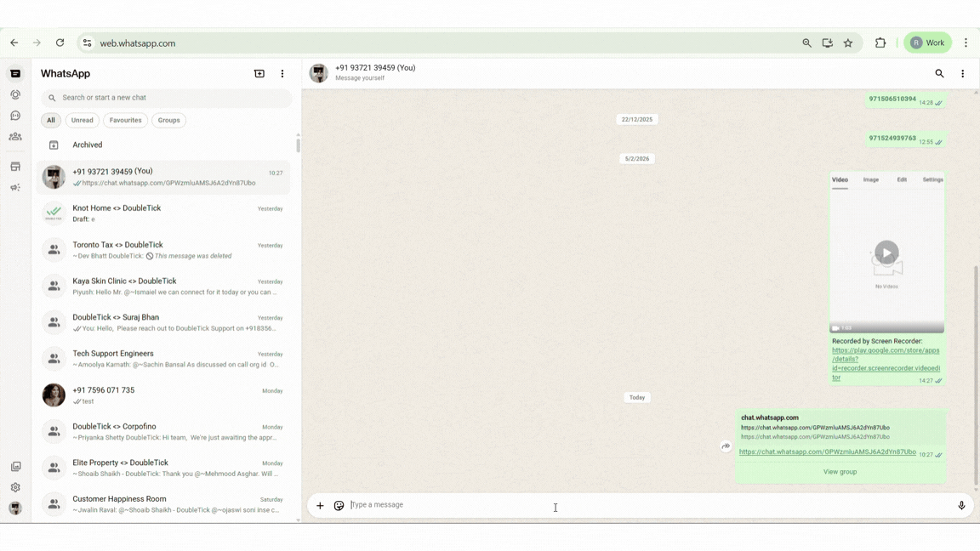Open conversation header three-dot menu

point(962,74)
